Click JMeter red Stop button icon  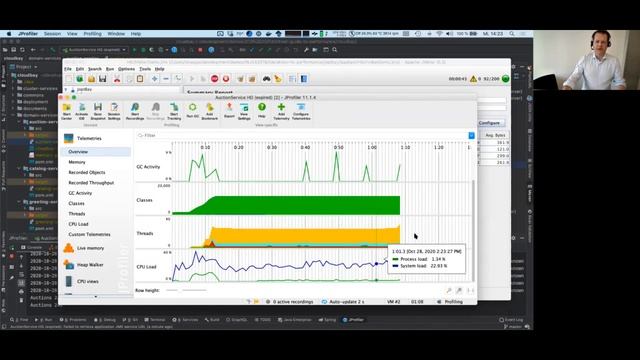(x=215, y=79)
